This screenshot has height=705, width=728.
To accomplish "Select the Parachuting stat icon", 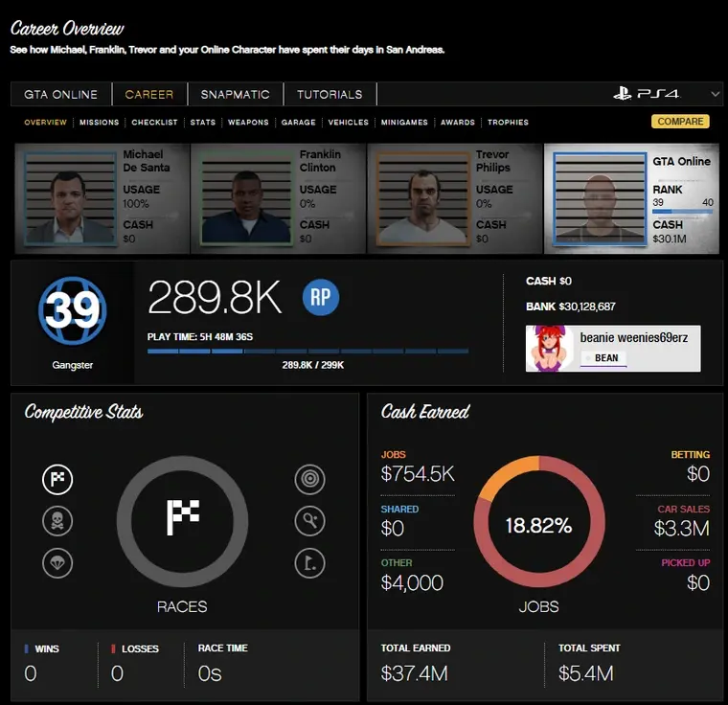I will (57, 563).
